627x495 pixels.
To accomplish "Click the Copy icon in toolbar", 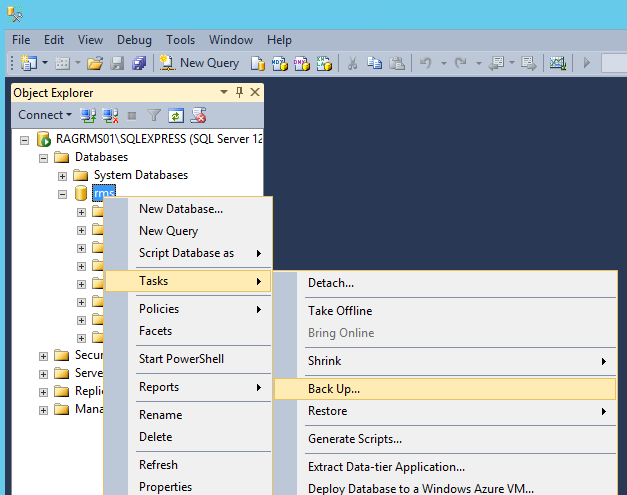I will click(374, 63).
